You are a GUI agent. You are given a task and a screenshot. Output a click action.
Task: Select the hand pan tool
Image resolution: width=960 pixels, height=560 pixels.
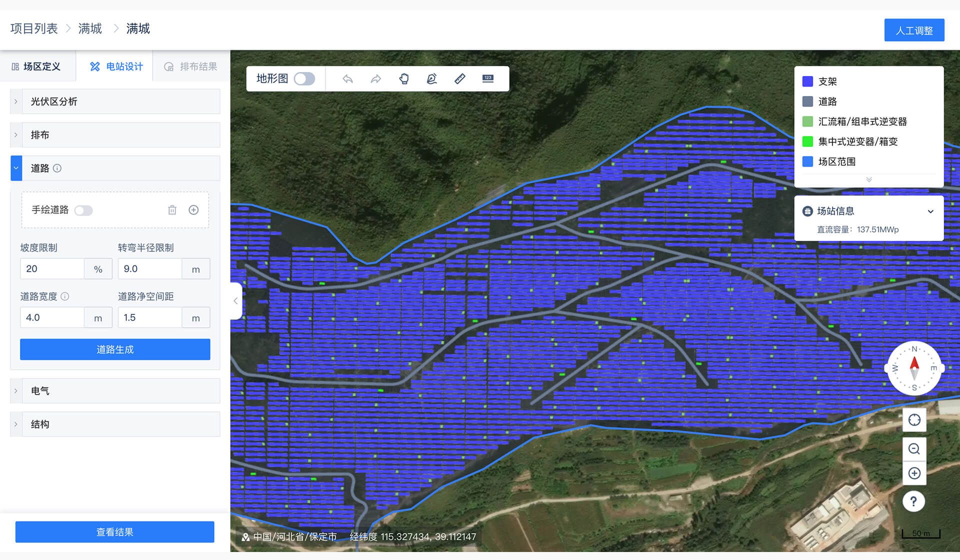point(404,79)
